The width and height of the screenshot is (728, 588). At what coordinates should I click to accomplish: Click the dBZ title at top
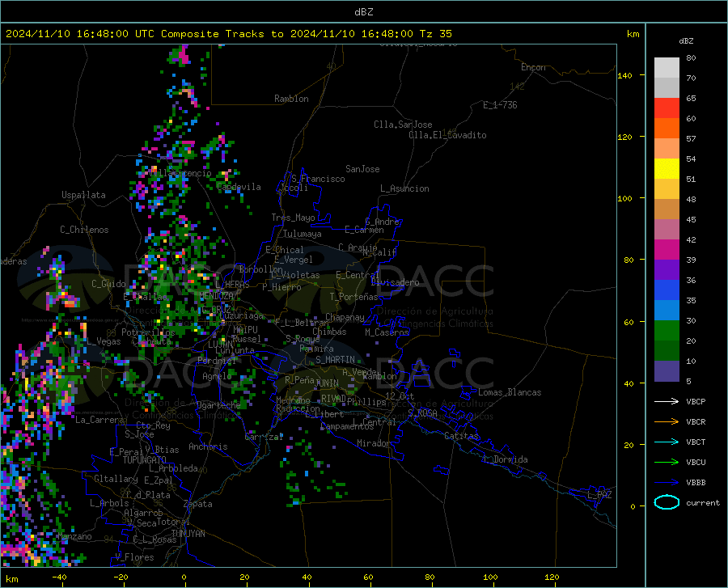pos(363,12)
